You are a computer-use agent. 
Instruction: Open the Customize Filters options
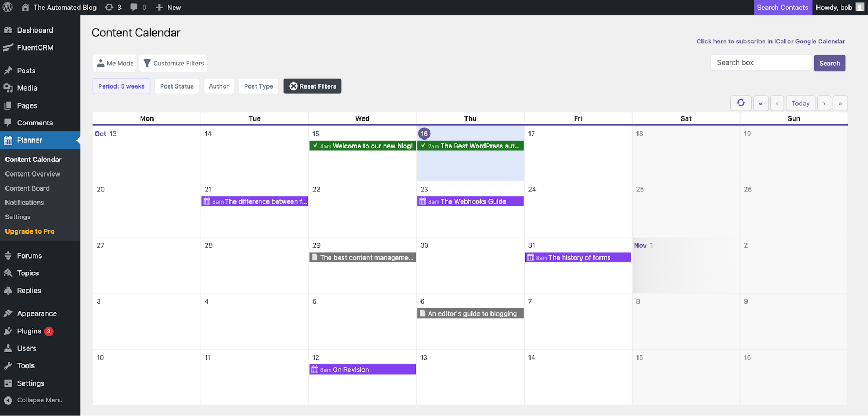173,63
